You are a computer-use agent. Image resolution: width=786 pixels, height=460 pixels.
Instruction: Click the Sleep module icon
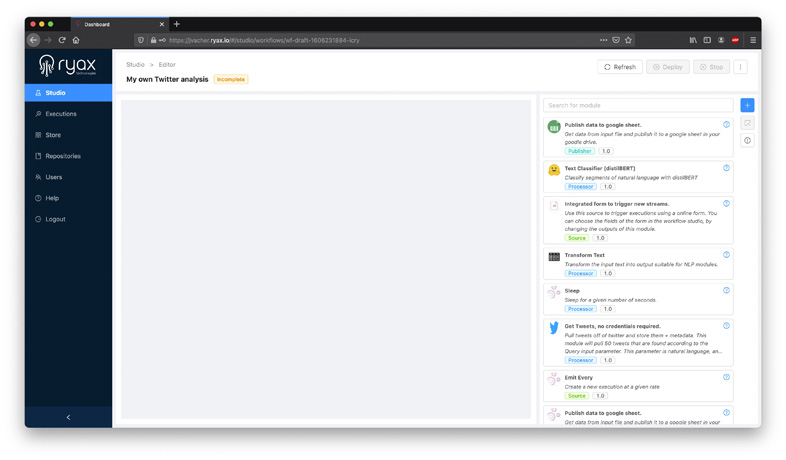click(x=554, y=292)
